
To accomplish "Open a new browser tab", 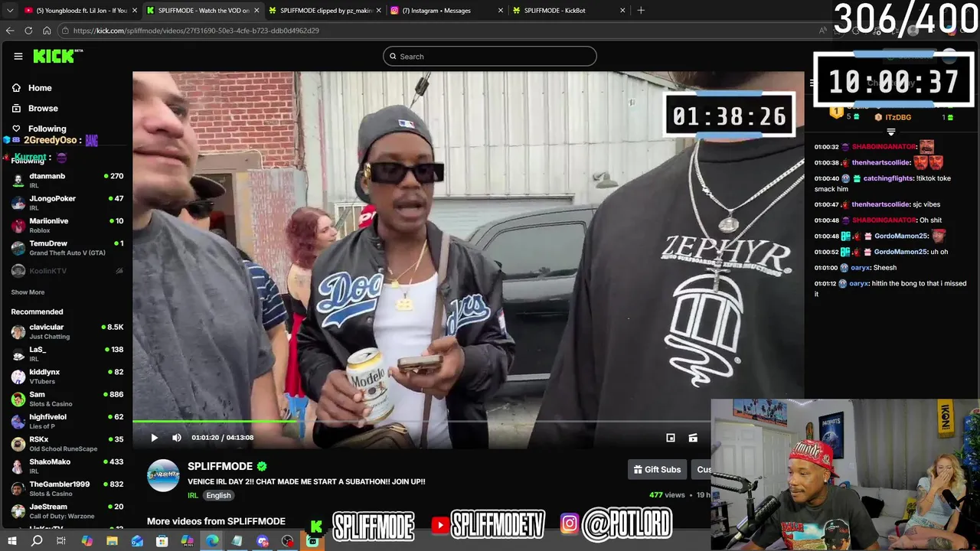I will coord(641,11).
